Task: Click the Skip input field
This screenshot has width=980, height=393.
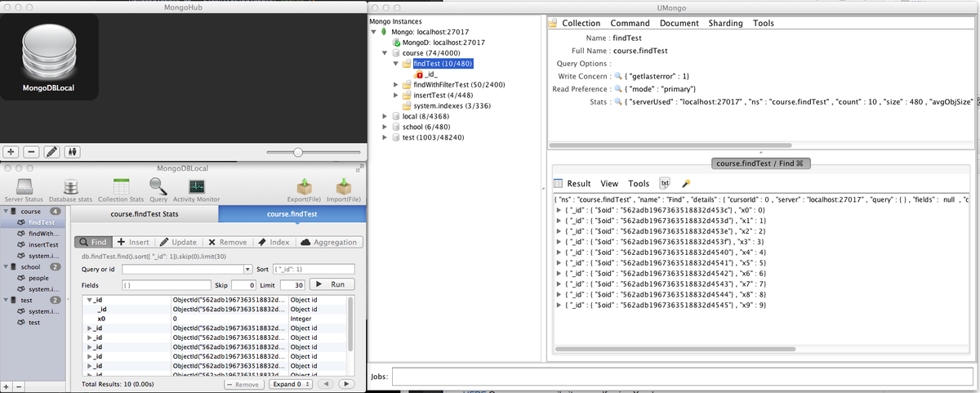Action: pyautogui.click(x=243, y=285)
